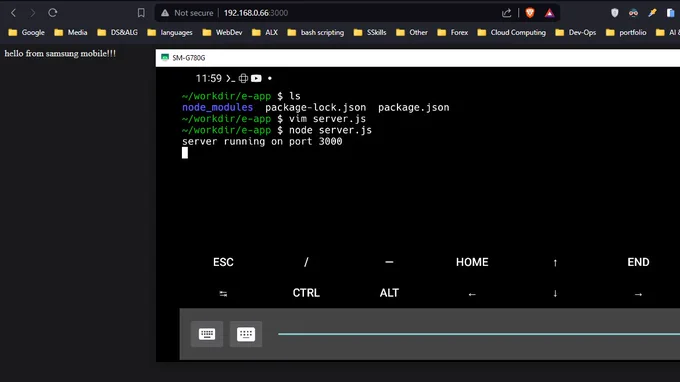680x382 pixels.
Task: Open the Google bookmarks folder
Action: coord(26,33)
